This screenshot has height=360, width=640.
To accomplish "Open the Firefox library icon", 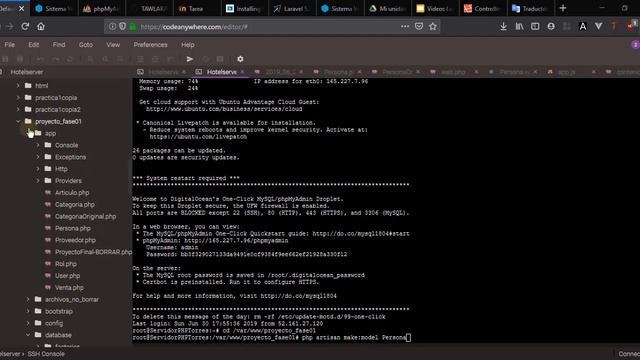I will (x=519, y=27).
